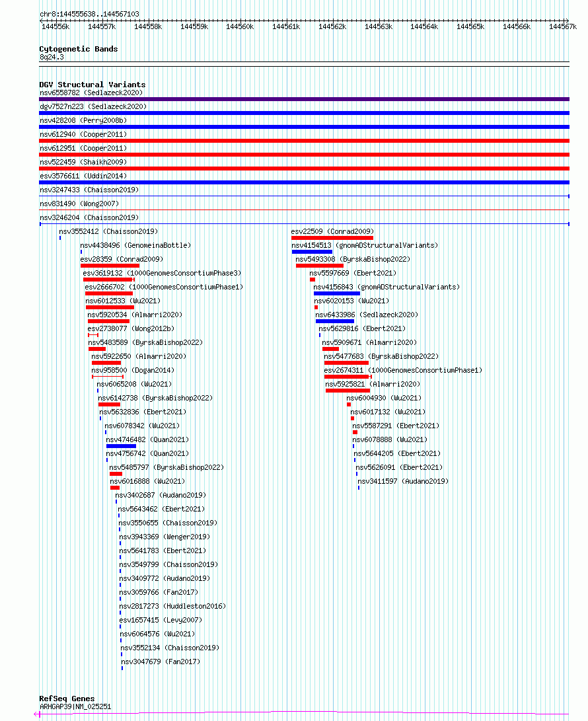Screen dimensions: 588x721
Task: Click nsv4746482 (Quan2021) label
Action: (x=147, y=439)
